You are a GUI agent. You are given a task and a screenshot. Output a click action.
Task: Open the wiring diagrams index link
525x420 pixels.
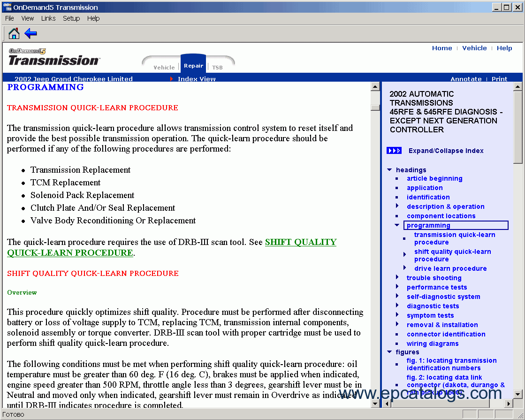click(x=433, y=344)
